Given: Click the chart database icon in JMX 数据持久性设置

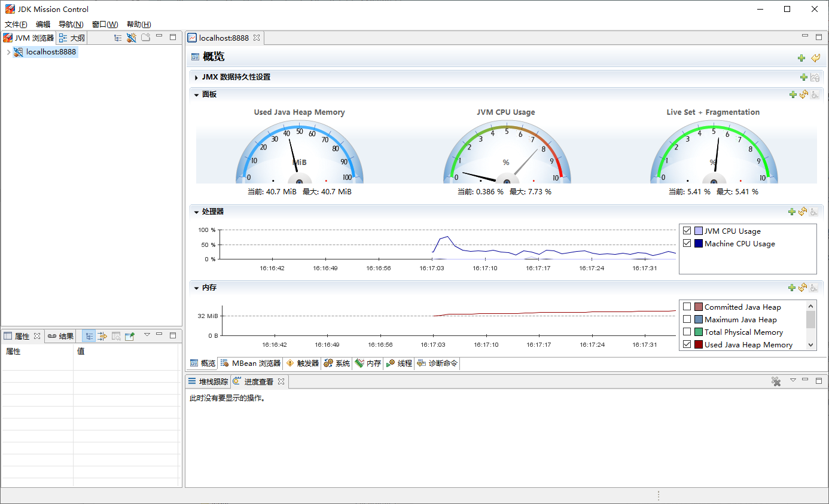Looking at the screenshot, I should pos(814,77).
